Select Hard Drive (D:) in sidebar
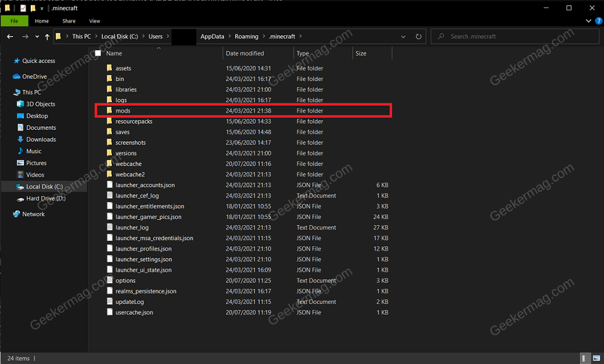Viewport: 604px width, 364px height. [x=46, y=199]
